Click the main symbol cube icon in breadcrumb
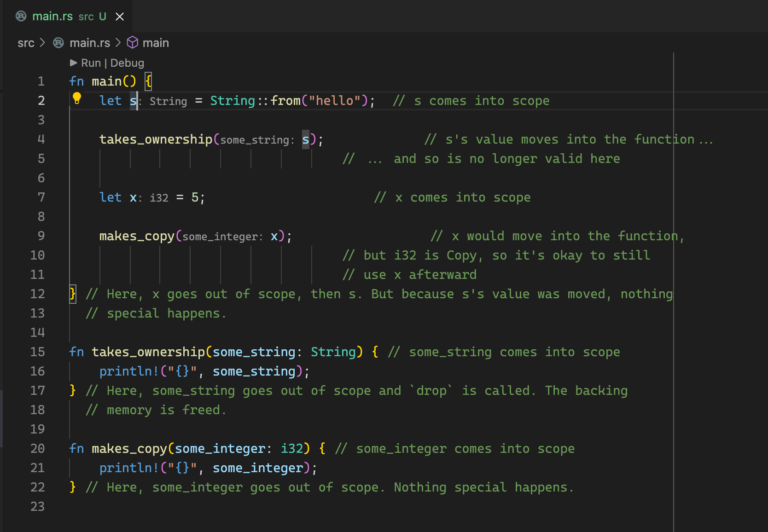Screen dimensions: 768x532 point(132,42)
